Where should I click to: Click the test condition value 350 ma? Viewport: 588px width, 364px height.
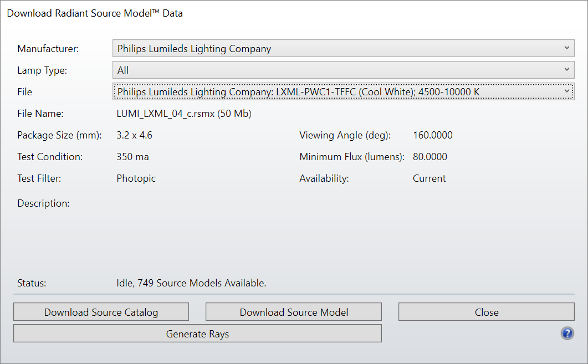pyautogui.click(x=132, y=157)
